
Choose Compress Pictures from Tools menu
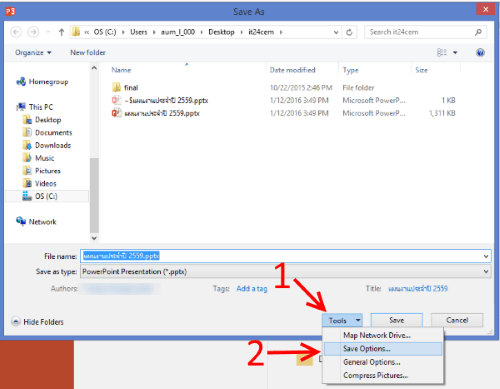point(383,375)
